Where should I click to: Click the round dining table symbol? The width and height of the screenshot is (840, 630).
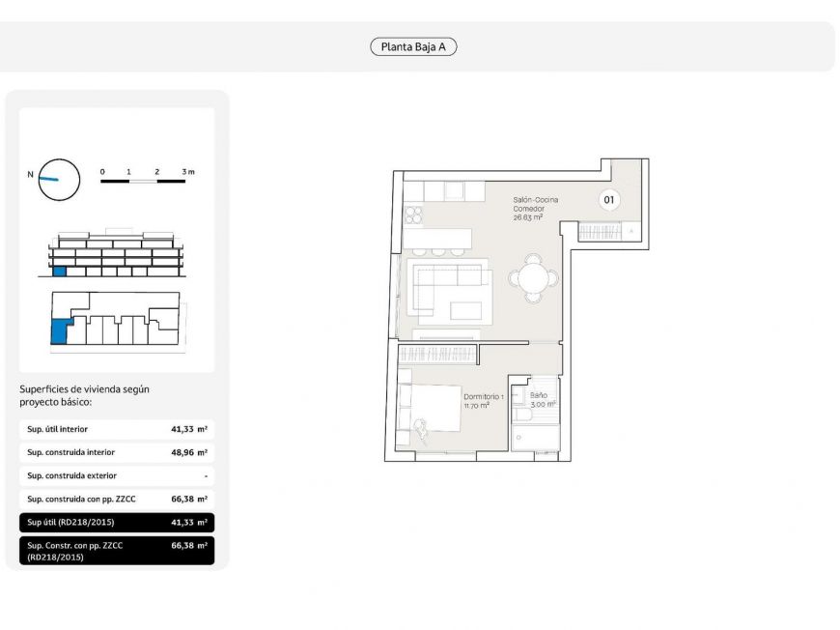click(x=532, y=279)
